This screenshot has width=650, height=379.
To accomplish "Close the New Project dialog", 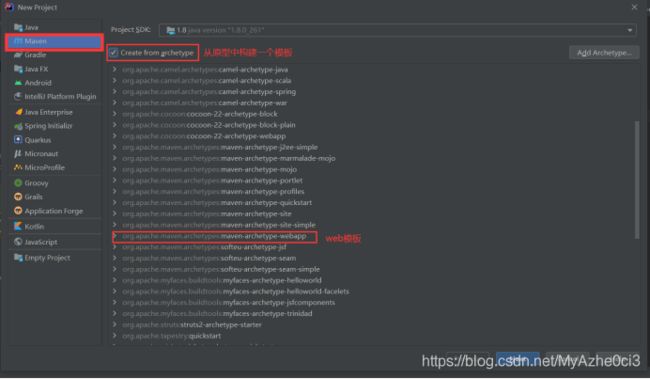I will point(634,7).
